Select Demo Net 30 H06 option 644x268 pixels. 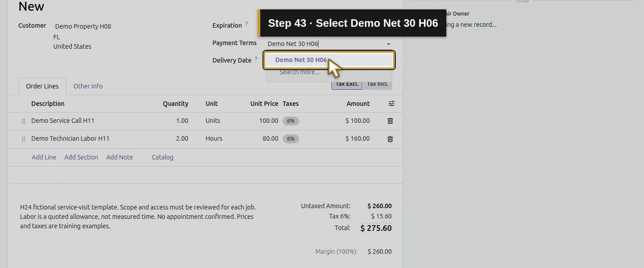[329, 60]
